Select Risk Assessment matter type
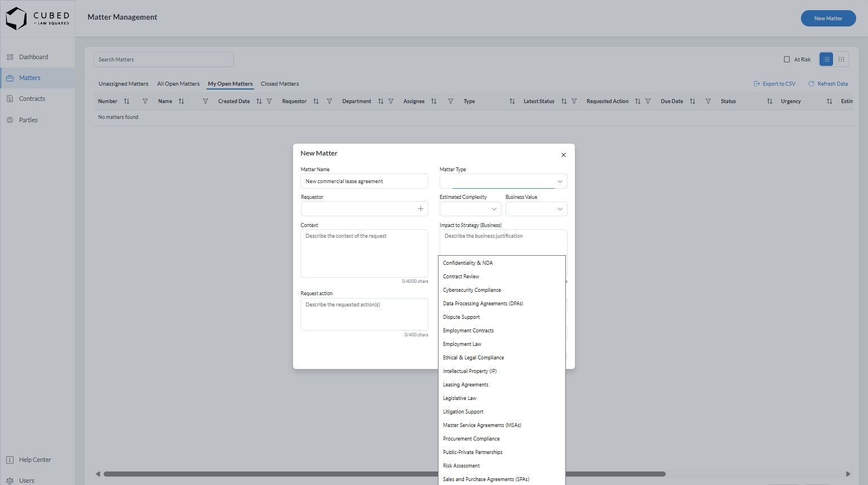The width and height of the screenshot is (868, 485). pos(502,466)
